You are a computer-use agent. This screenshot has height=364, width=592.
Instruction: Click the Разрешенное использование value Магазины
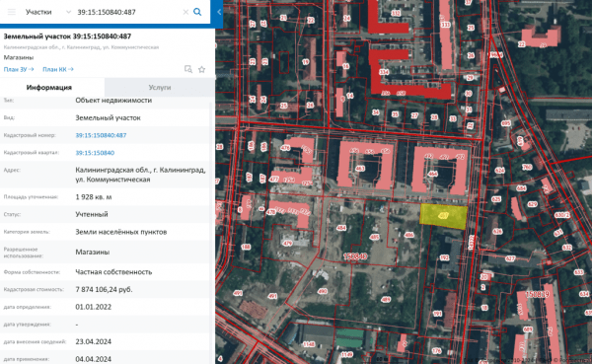[93, 252]
